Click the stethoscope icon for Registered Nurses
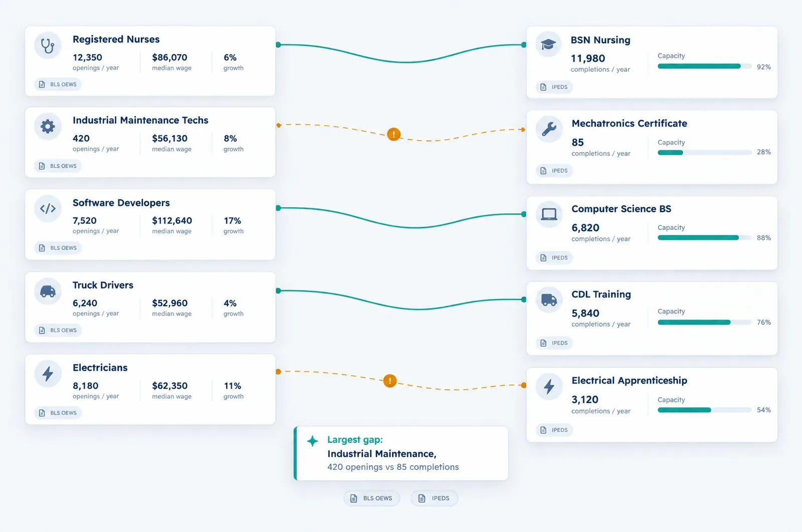802x532 pixels. pos(48,46)
